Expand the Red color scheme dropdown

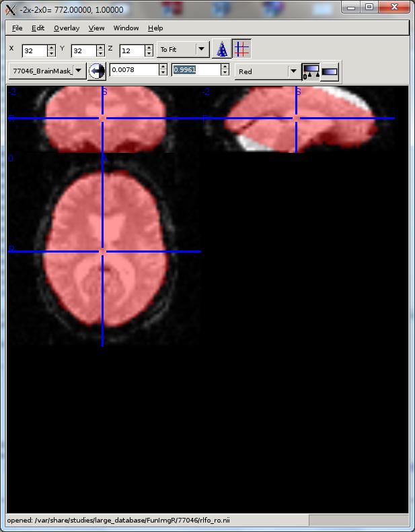click(293, 71)
